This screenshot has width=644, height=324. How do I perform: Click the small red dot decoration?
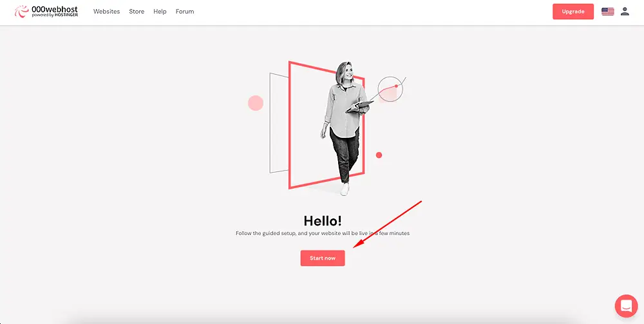coord(379,155)
